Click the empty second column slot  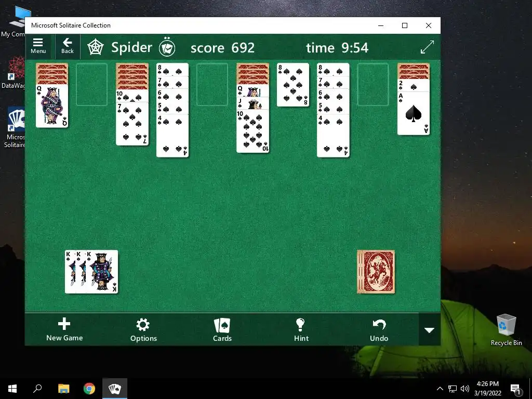91,85
